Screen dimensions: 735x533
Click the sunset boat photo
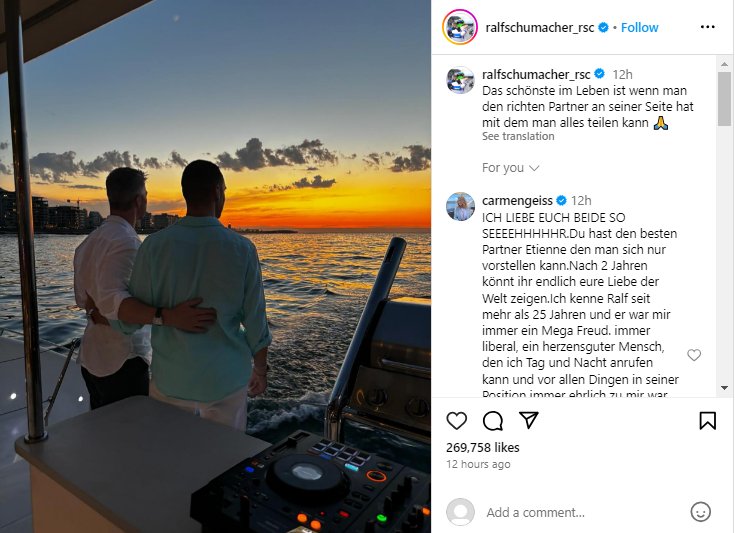pyautogui.click(x=216, y=266)
